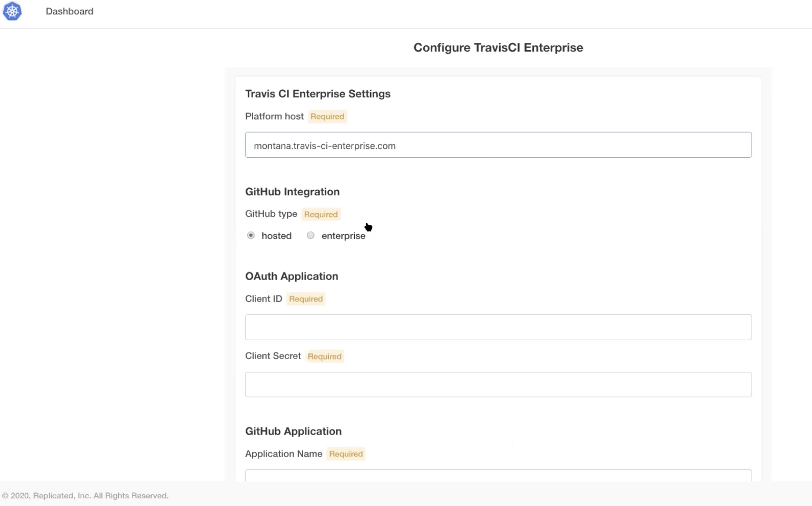812x506 pixels.
Task: Click Required badge next to Platform host
Action: (327, 116)
